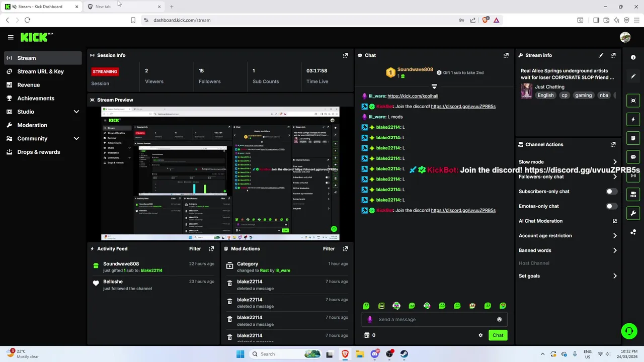
Task: Click the camera icon in right sidebar
Action: (633, 194)
